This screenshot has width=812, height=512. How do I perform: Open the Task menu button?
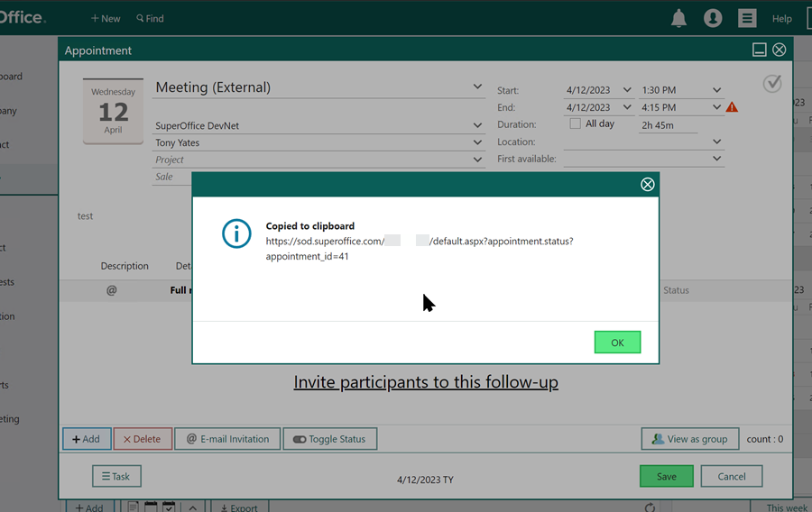[x=116, y=477]
